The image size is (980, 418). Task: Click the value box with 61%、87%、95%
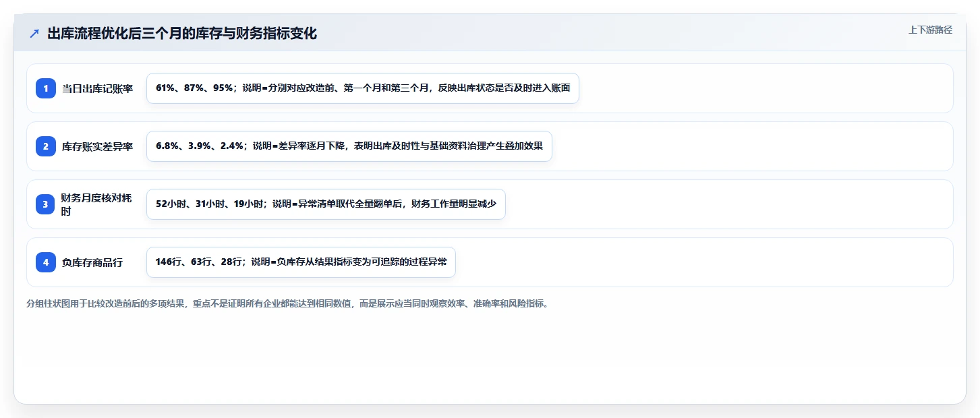tap(363, 88)
